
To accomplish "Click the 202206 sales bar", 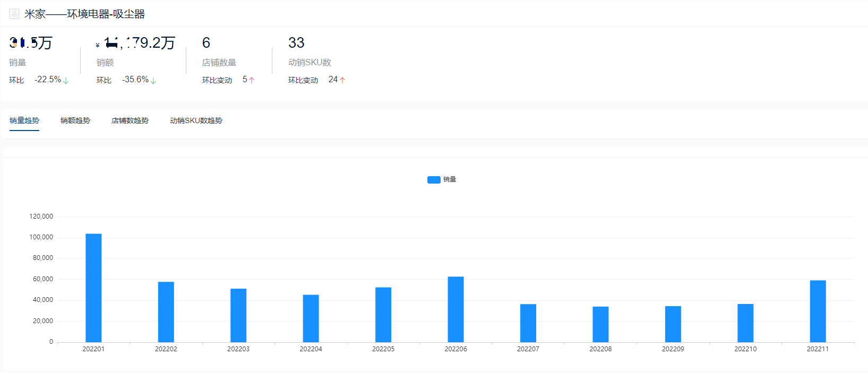I will (456, 309).
